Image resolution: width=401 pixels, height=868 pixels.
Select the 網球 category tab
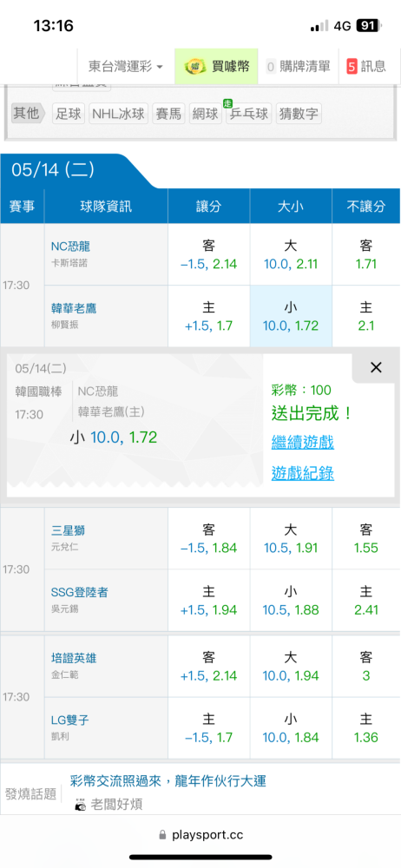tap(206, 114)
